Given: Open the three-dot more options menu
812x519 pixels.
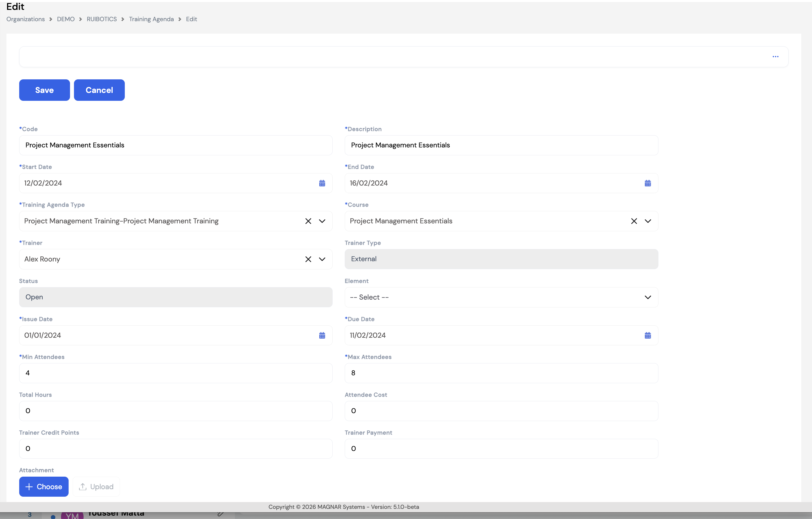Looking at the screenshot, I should [775, 57].
